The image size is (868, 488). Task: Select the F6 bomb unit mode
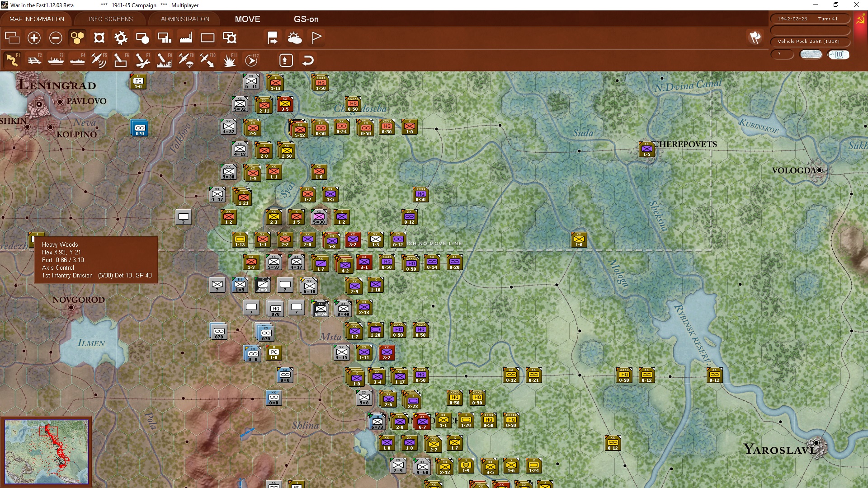[x=121, y=60]
